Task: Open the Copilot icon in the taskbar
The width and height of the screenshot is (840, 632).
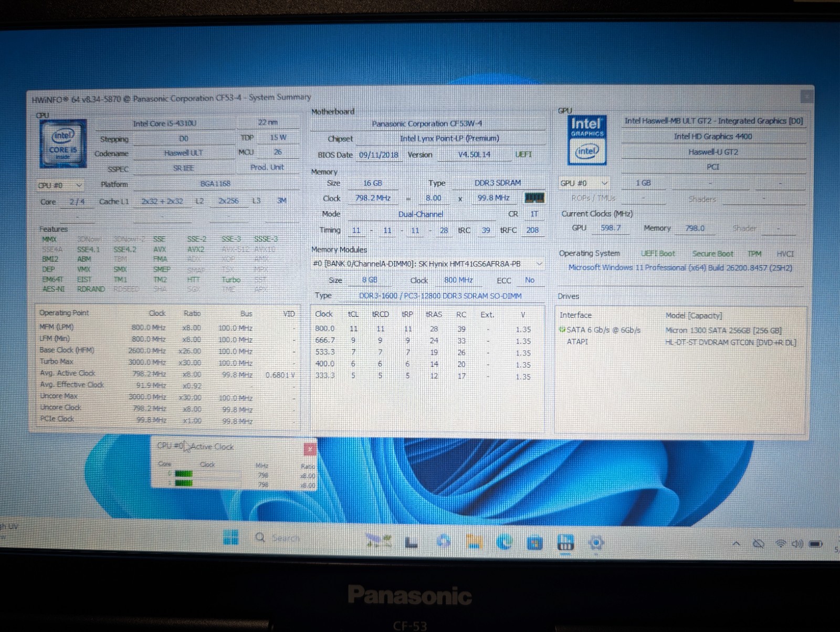Action: point(444,541)
